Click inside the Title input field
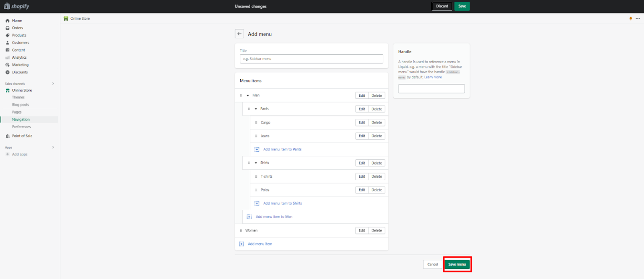644x279 pixels. 311,59
